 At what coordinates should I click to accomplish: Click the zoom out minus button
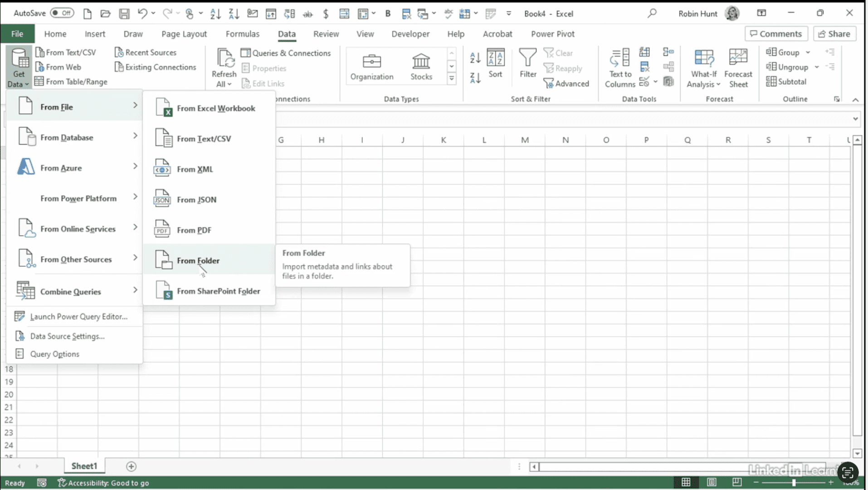(756, 483)
